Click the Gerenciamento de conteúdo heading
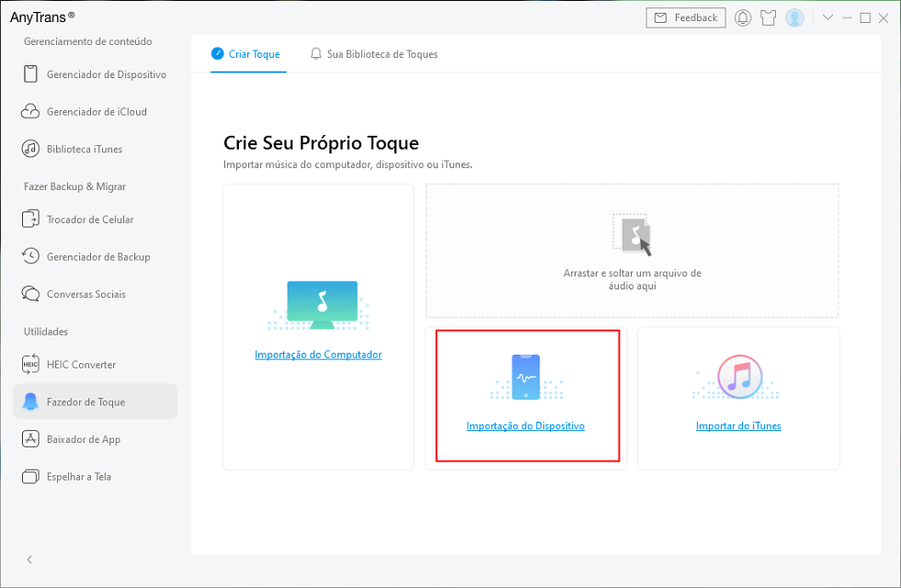 point(88,41)
